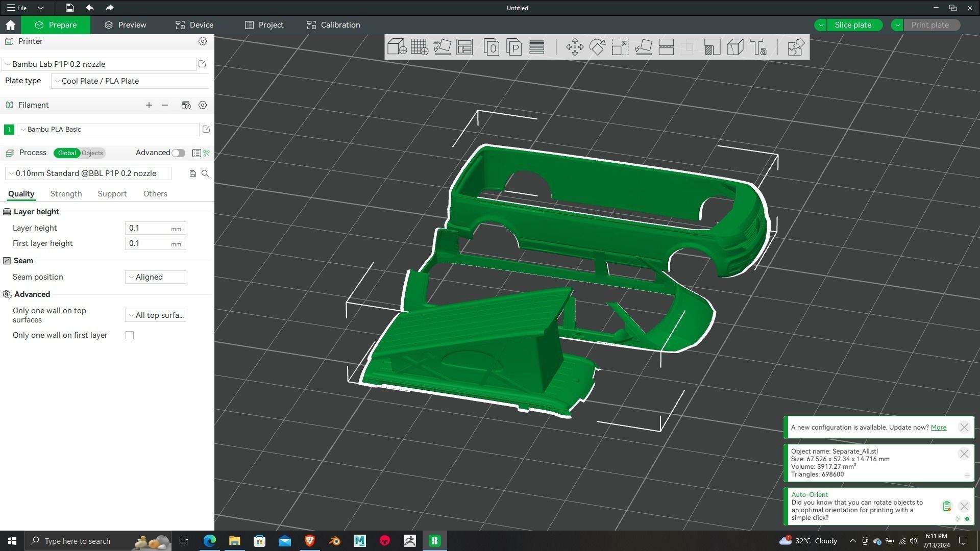Open the Variable layer height tool
This screenshot has width=980, height=551.
(x=536, y=47)
